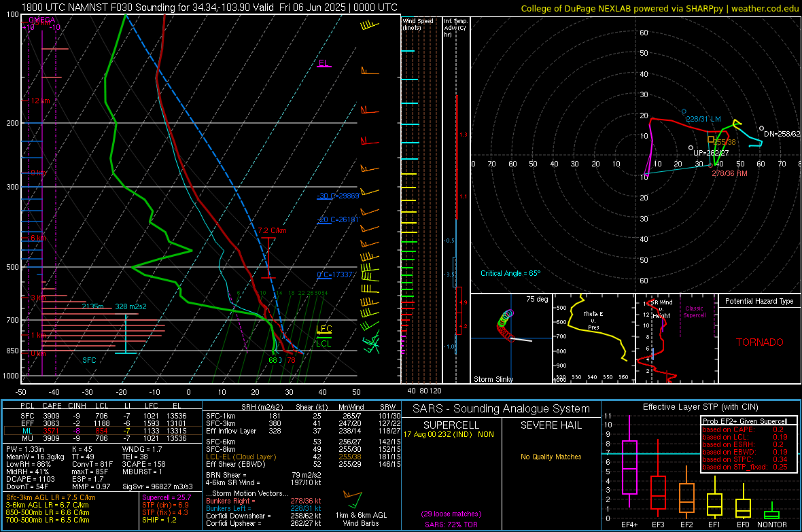Click the SHIP = 1.2 value
The image size is (802, 532).
(x=159, y=520)
